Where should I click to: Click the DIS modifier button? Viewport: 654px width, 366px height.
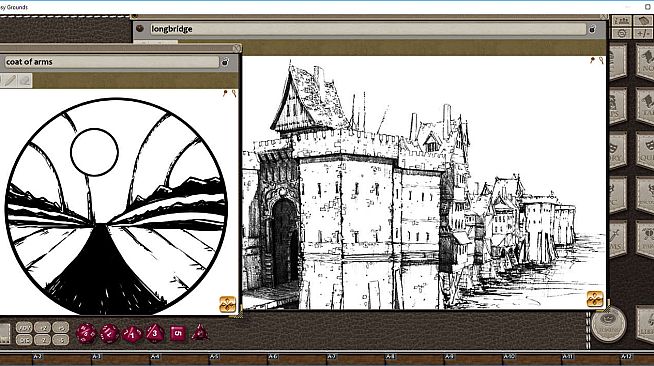coord(24,340)
